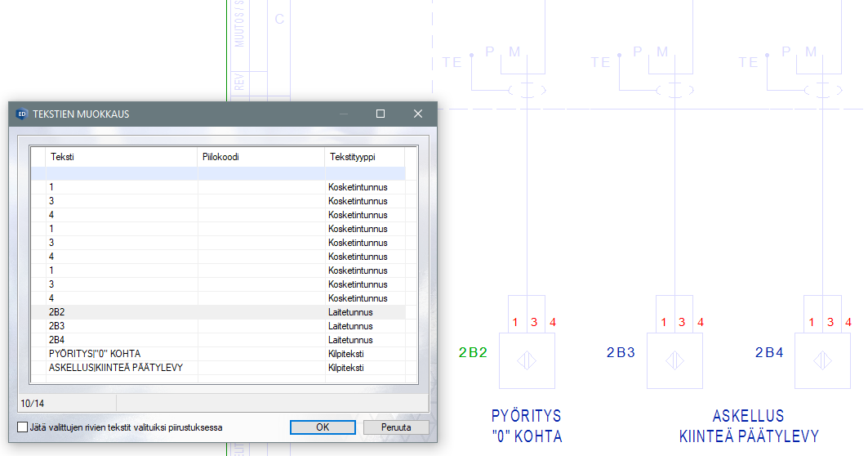
Task: Click the 2B3 sensor symbol in drawing
Action: coord(674,360)
